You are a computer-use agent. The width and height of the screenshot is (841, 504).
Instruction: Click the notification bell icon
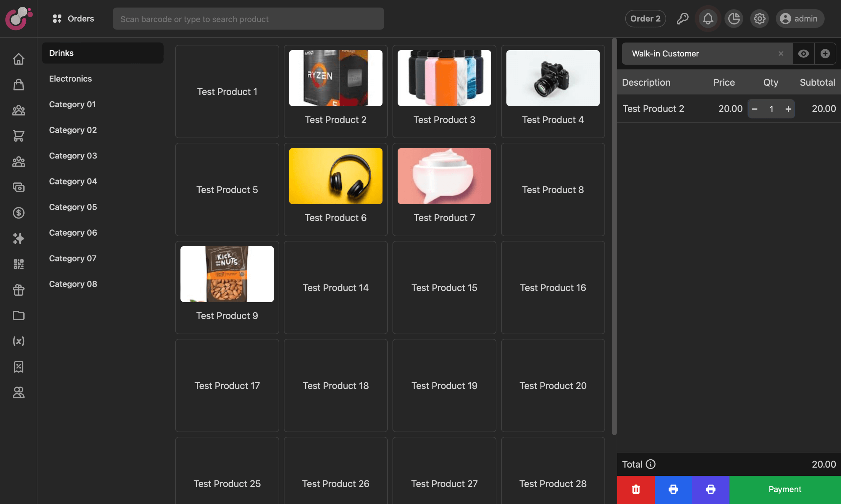point(708,19)
